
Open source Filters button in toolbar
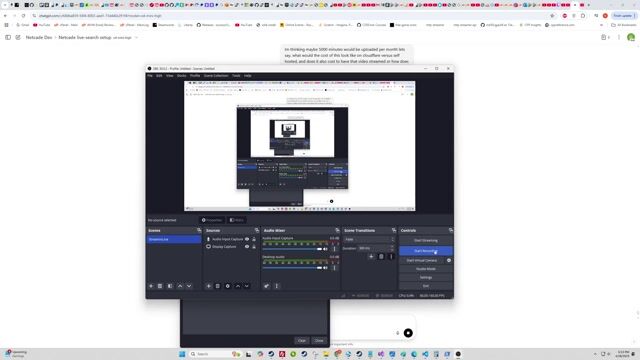237,220
